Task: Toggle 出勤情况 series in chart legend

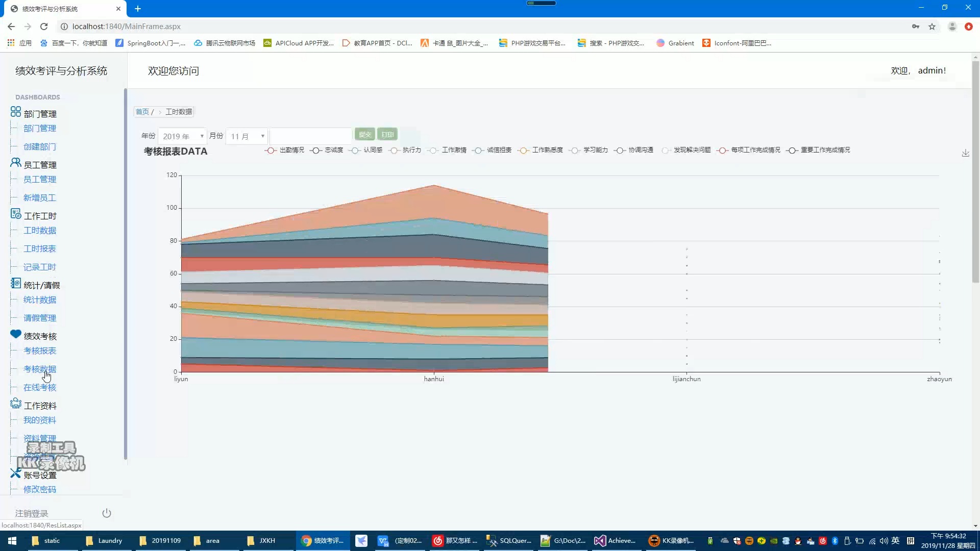Action: tap(285, 150)
